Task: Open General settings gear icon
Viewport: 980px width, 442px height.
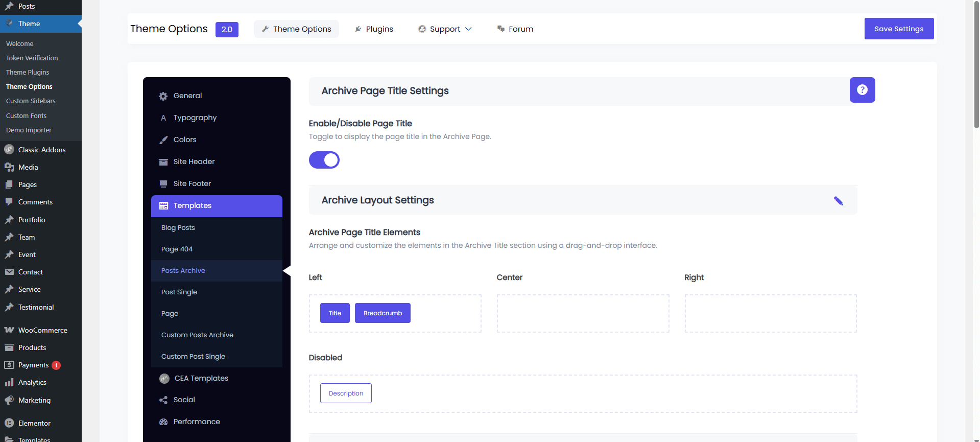Action: pos(163,96)
